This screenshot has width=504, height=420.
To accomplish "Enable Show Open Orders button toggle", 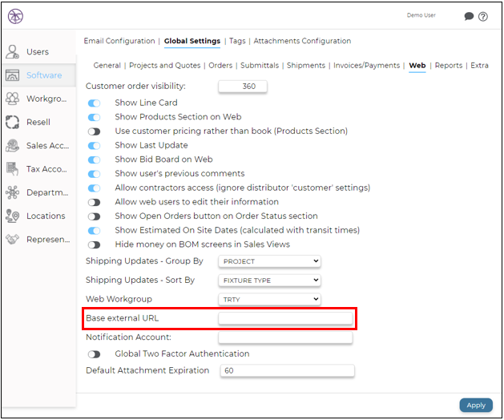I will pyautogui.click(x=95, y=216).
